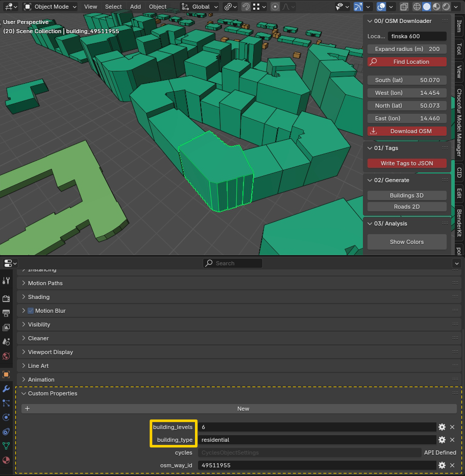Open the Object Mode dropdown
This screenshot has height=476, width=465.
[x=50, y=7]
